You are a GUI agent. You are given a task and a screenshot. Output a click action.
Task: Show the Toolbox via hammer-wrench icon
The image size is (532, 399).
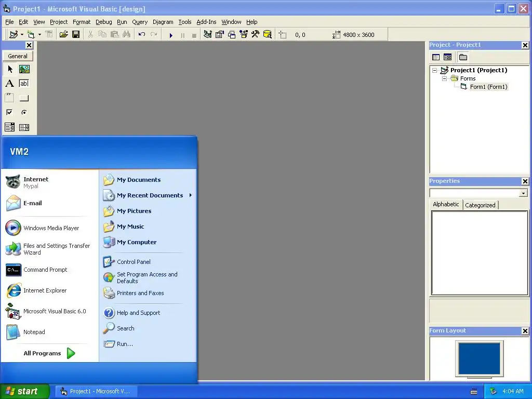(x=255, y=34)
